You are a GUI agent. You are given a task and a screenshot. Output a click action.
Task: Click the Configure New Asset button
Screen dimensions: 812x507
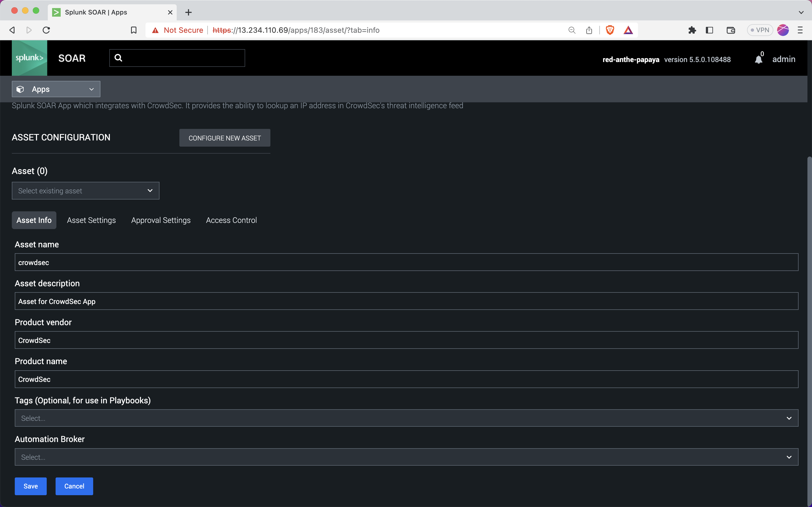(x=225, y=138)
